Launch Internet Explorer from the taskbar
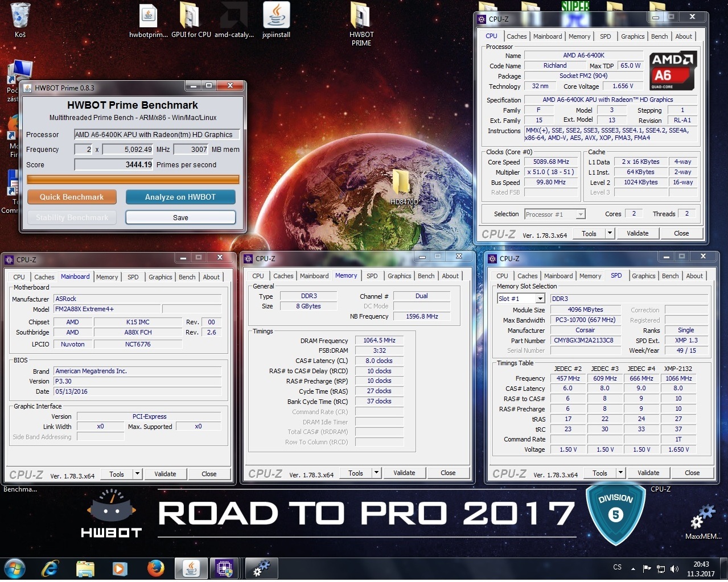This screenshot has width=728, height=582. click(x=50, y=568)
